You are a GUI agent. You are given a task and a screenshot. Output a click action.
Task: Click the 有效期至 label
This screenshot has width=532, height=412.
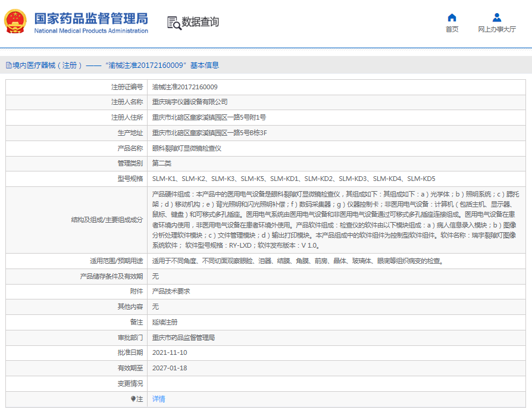(x=130, y=368)
